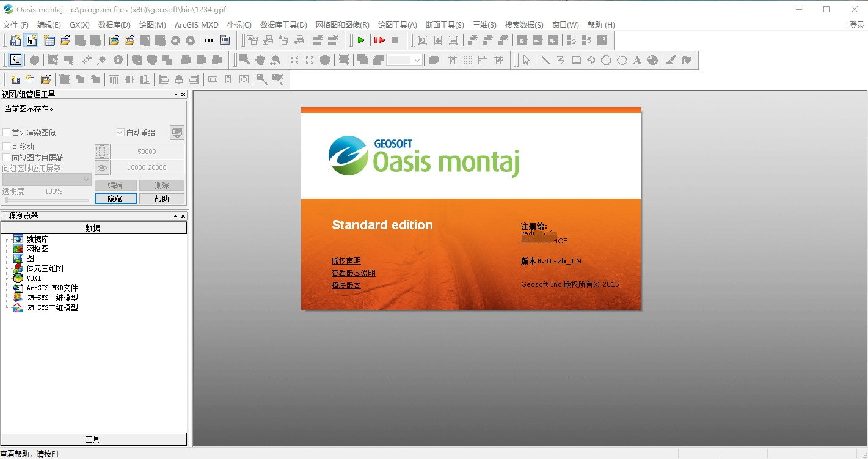Click the 帮助 button in 视图/组管理工具 panel
The image size is (868, 459).
(x=162, y=199)
